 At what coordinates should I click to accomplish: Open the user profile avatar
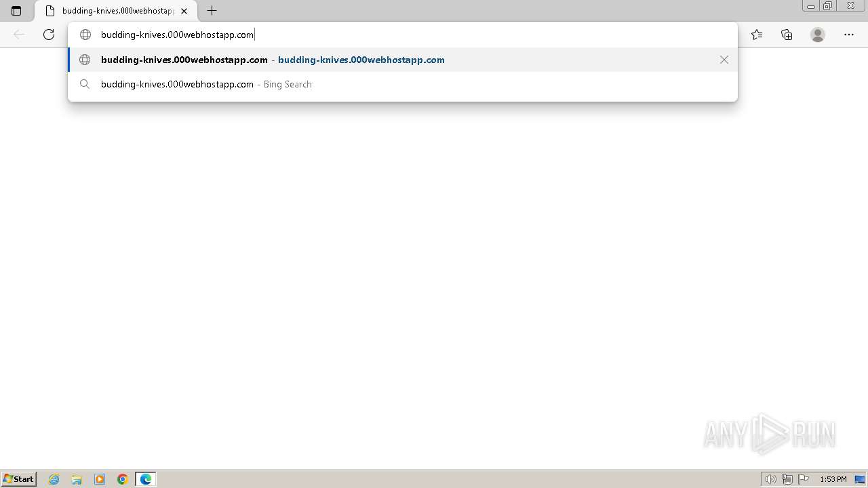tap(818, 35)
